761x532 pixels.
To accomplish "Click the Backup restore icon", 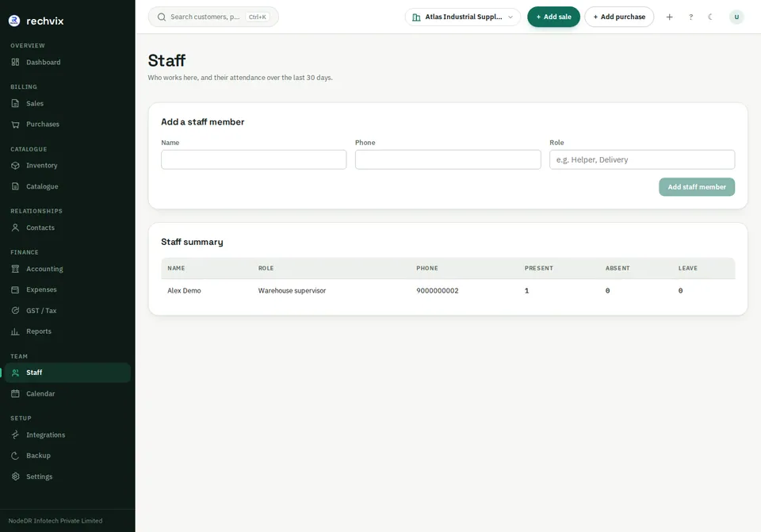I will point(16,456).
